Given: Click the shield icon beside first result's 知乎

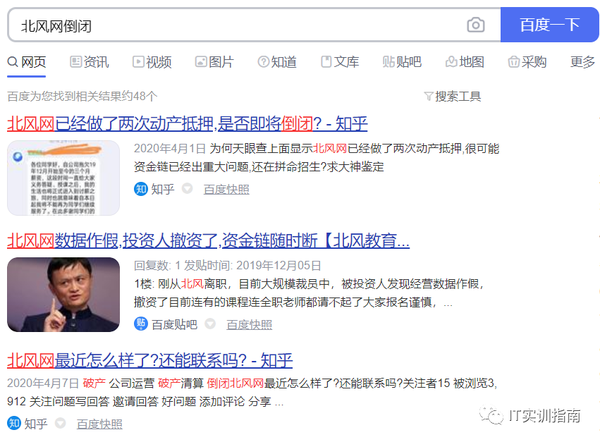Looking at the screenshot, I should [187, 189].
